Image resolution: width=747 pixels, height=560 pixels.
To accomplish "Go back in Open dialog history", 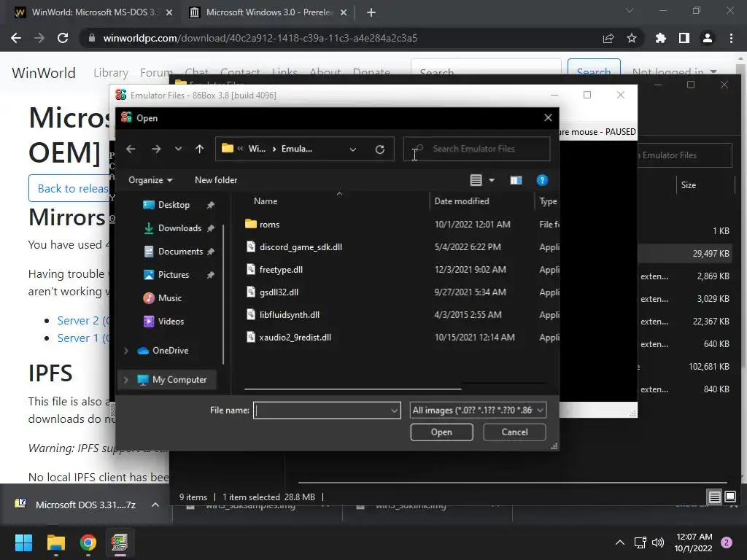I will tap(131, 149).
